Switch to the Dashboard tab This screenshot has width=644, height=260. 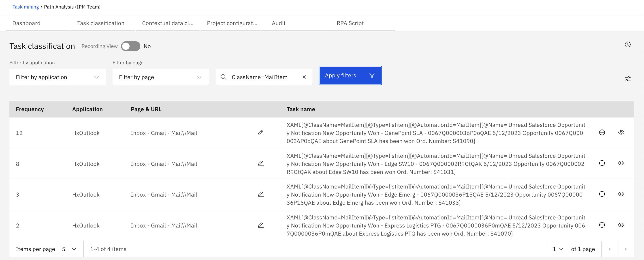(x=26, y=23)
